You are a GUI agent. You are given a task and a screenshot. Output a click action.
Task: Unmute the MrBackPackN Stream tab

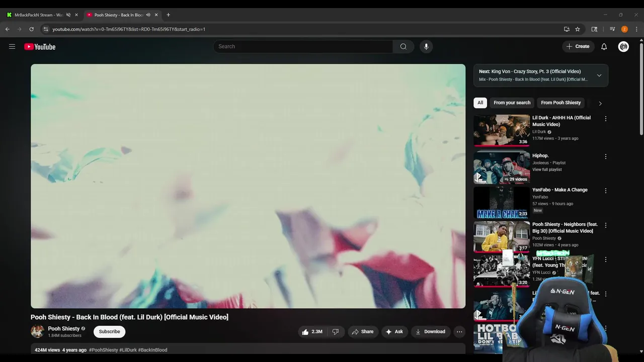(68, 15)
